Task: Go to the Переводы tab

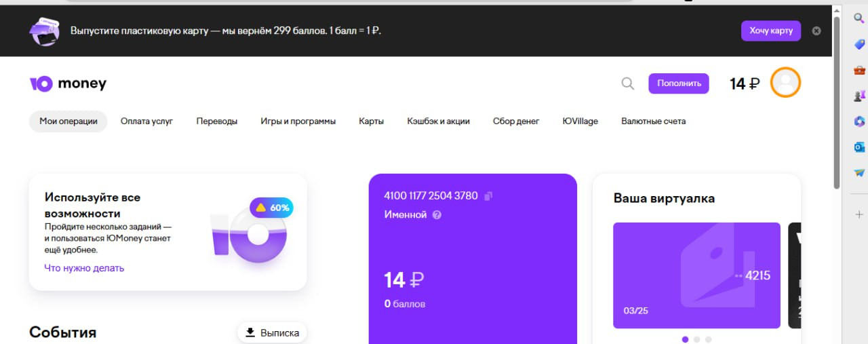Action: pyautogui.click(x=217, y=121)
